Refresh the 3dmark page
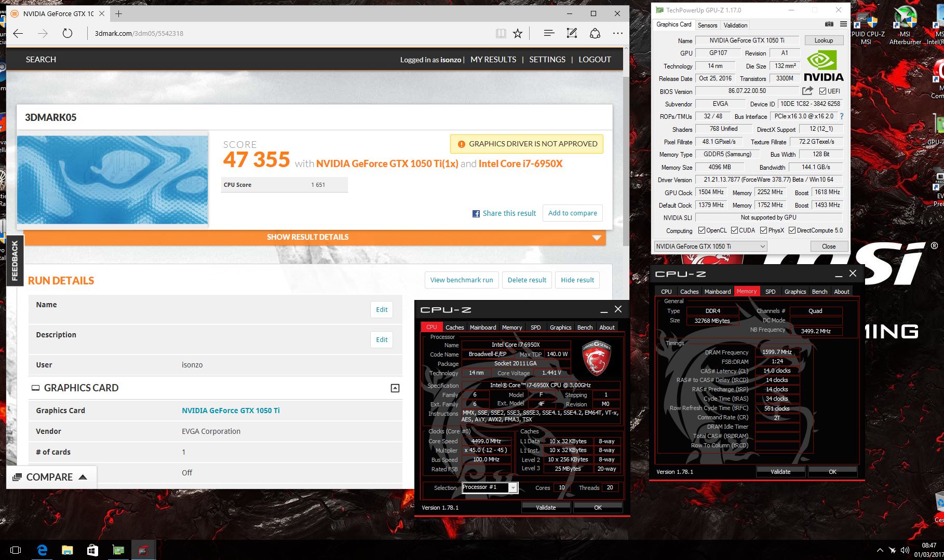Image resolution: width=944 pixels, height=560 pixels. pos(67,33)
